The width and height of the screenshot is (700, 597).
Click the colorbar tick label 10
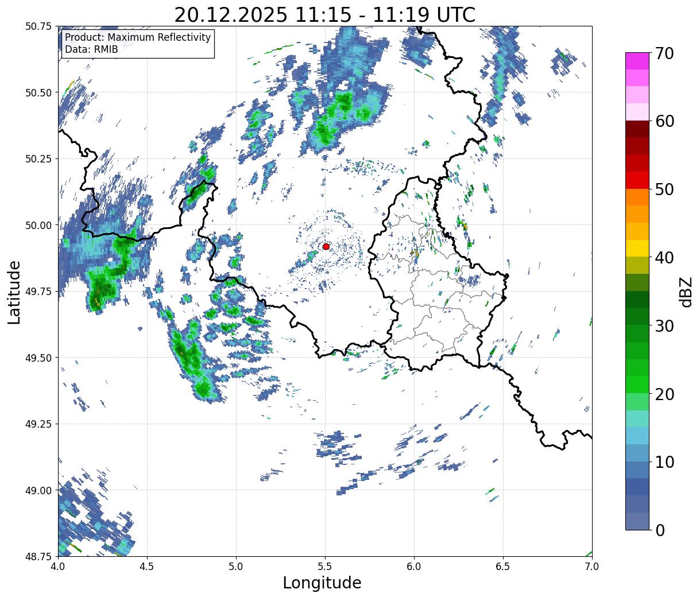coord(665,462)
